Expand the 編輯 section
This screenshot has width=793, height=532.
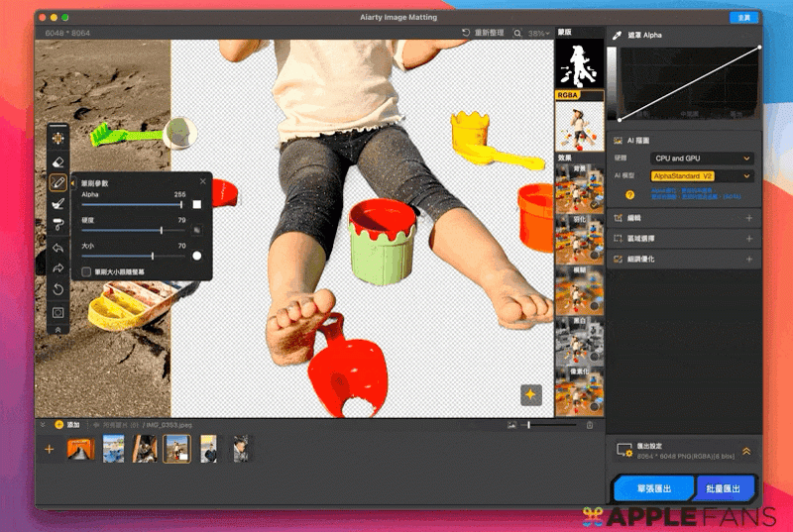(686, 218)
